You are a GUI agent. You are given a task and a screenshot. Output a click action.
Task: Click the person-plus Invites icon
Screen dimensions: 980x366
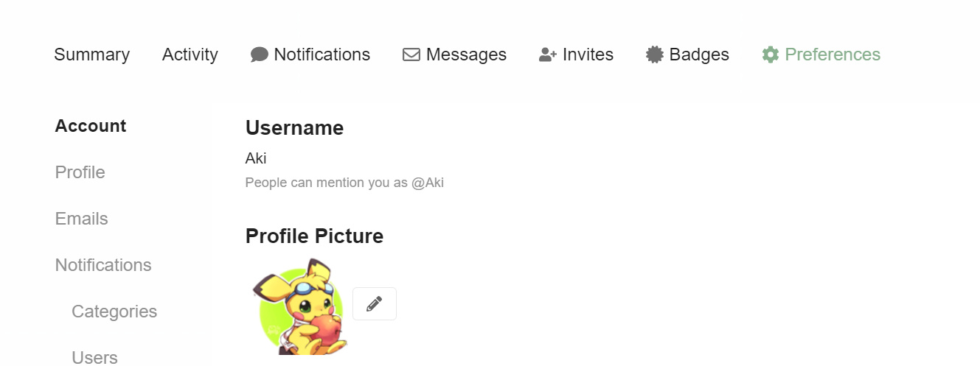(548, 54)
